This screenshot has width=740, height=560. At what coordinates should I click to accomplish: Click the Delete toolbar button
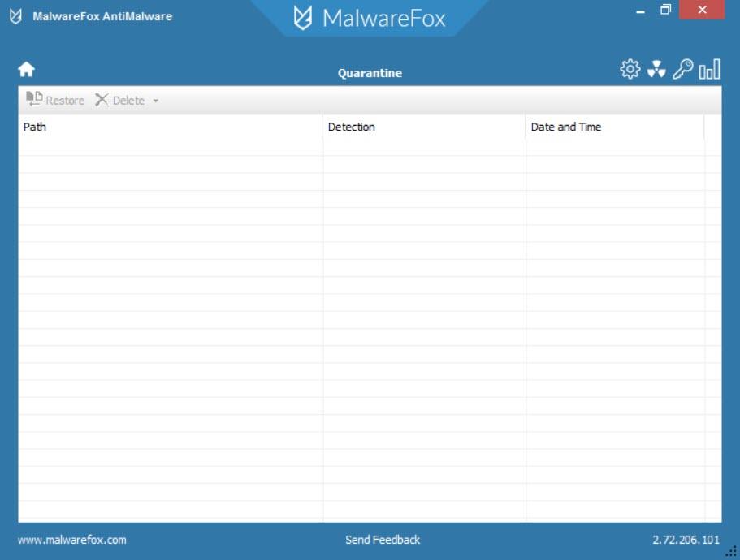coord(120,100)
